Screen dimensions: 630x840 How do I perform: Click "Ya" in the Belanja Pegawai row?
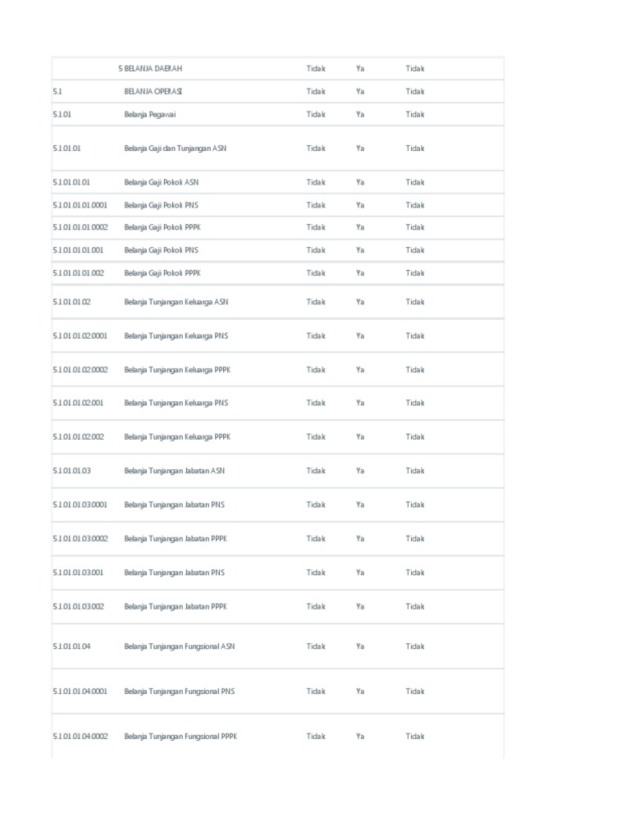click(360, 115)
